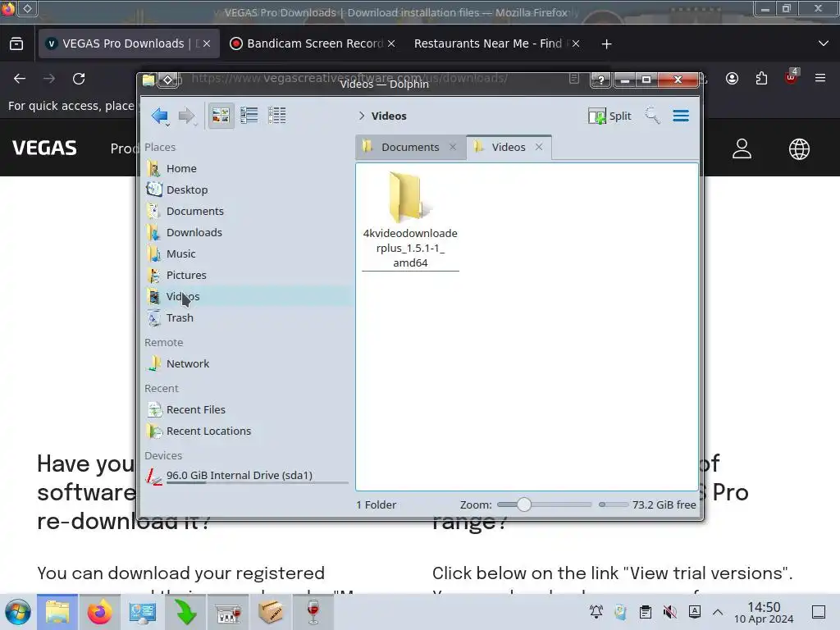Switch Dolphin to Details view mode
The height and width of the screenshot is (630, 840).
coord(277,115)
